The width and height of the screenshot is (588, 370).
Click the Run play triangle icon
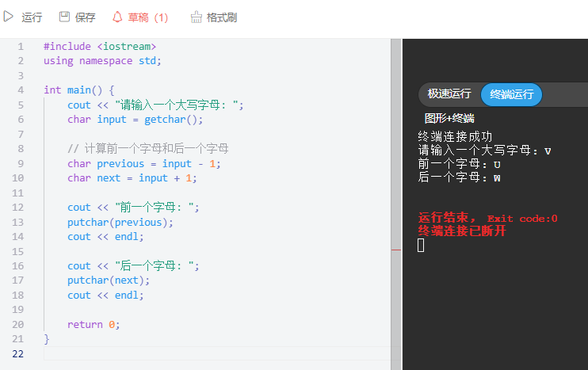(8, 17)
